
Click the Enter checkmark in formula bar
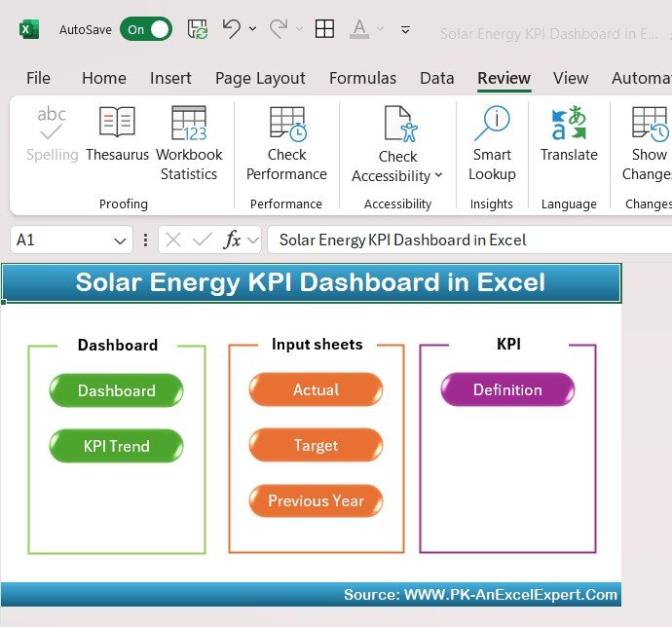click(x=202, y=240)
